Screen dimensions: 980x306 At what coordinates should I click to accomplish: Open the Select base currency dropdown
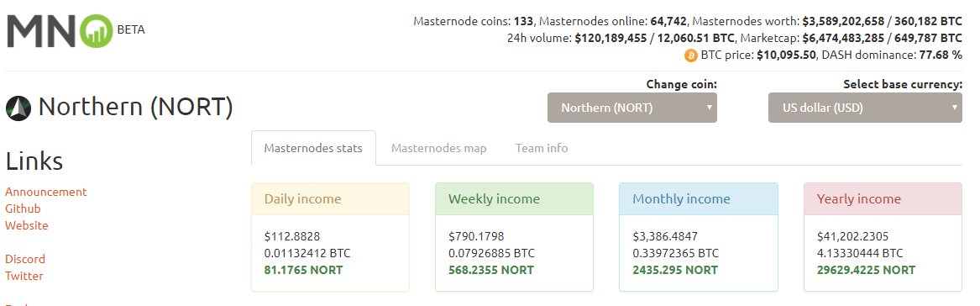point(865,108)
